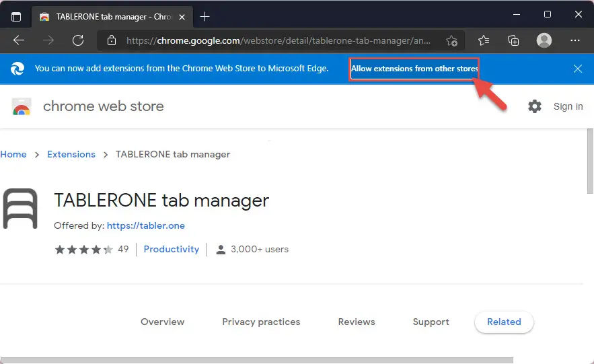Switch to the Support tab

431,322
